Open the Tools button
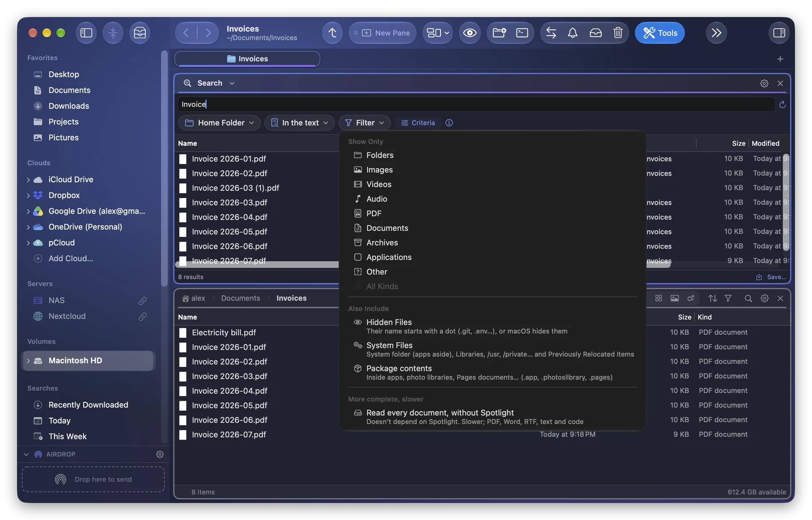The width and height of the screenshot is (812, 520). pyautogui.click(x=660, y=33)
